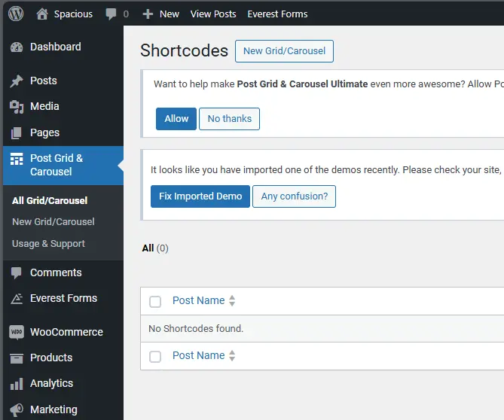The width and height of the screenshot is (504, 420).
Task: Click the Fix Imported Demo button
Action: pyautogui.click(x=200, y=196)
